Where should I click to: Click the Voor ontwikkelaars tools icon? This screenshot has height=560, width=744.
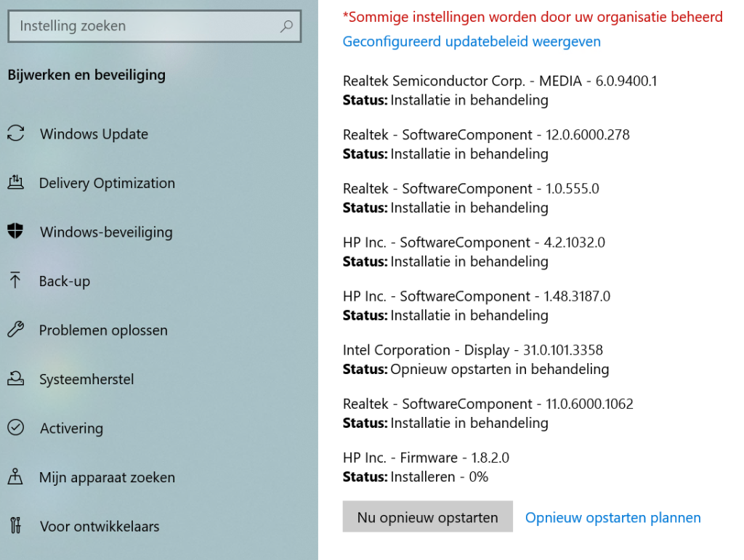point(16,525)
